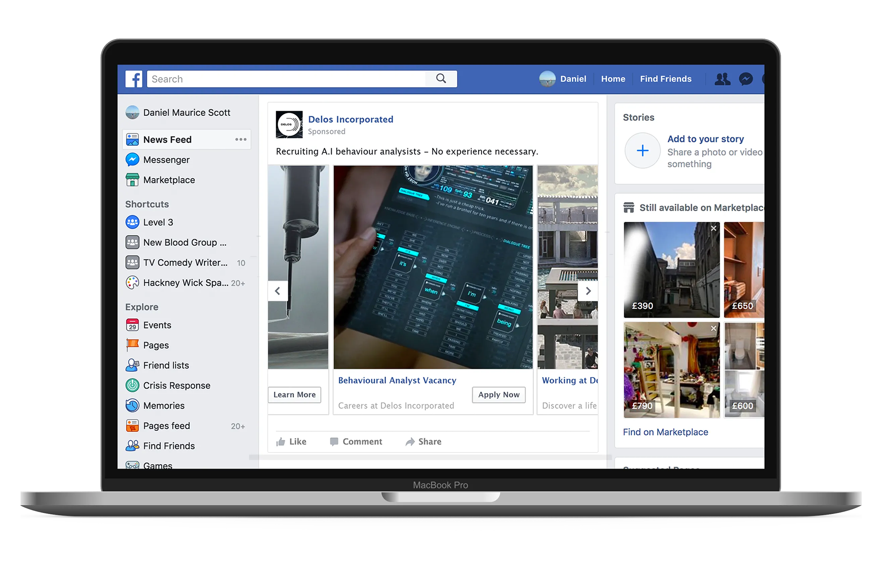Open the Pages feed icon
The height and width of the screenshot is (588, 882).
132,426
